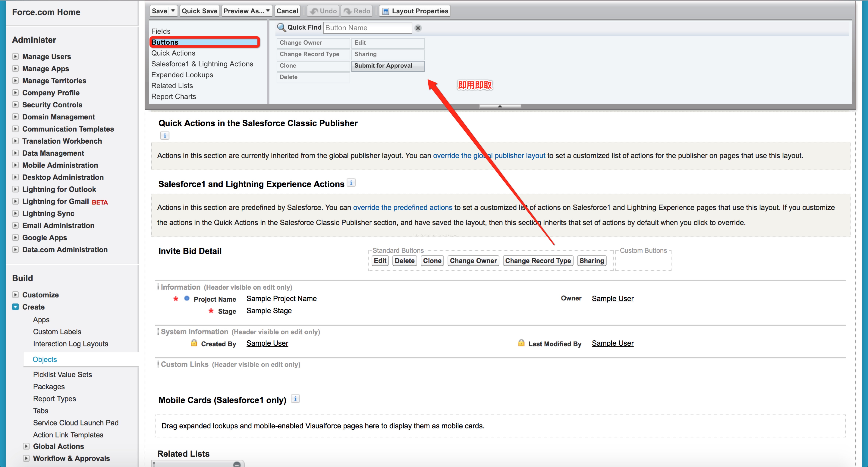868x467 pixels.
Task: Click remove icon on related list header
Action: point(237,464)
